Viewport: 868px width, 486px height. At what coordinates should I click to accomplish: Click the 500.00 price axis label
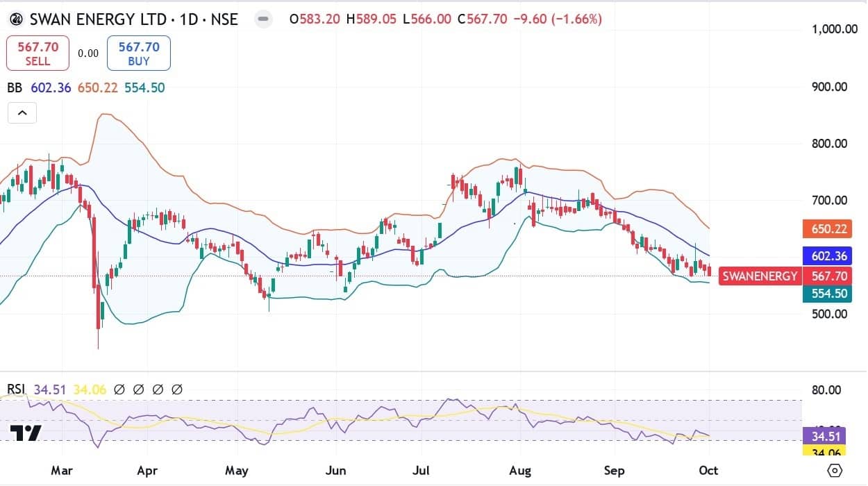tap(830, 314)
